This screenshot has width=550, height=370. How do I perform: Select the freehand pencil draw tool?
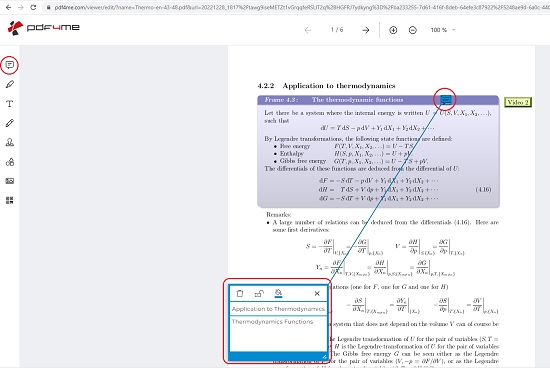click(x=10, y=123)
